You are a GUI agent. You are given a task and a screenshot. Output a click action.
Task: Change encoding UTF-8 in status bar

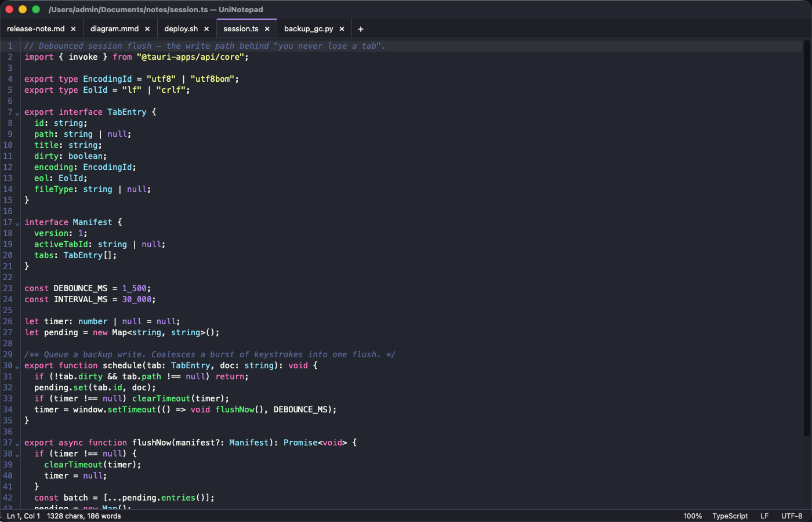pos(792,516)
